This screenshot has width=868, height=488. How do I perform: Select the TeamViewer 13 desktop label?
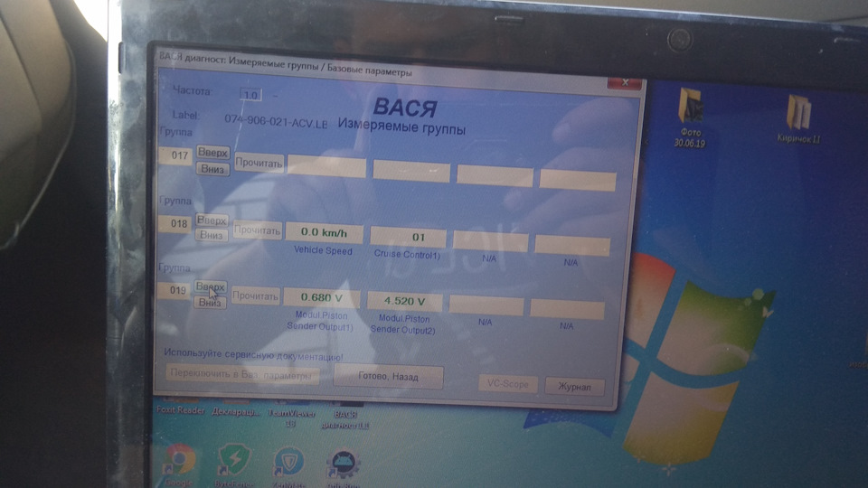click(291, 418)
